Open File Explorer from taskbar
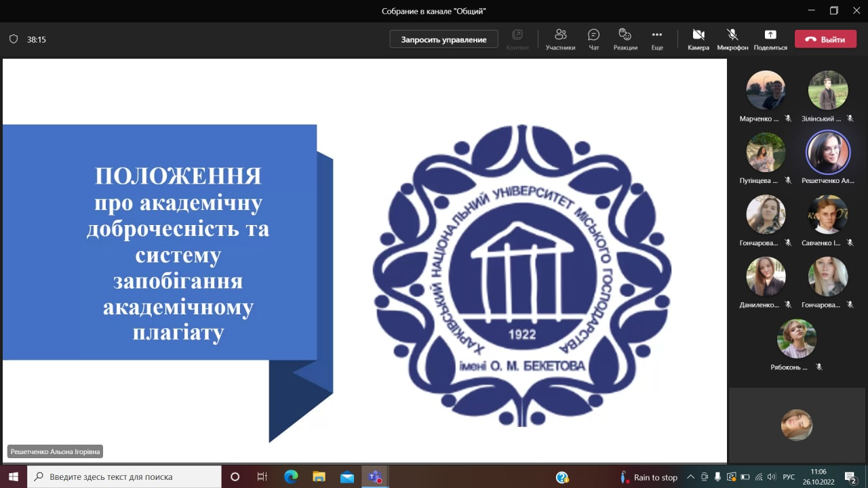Viewport: 868px width, 488px height. (319, 476)
